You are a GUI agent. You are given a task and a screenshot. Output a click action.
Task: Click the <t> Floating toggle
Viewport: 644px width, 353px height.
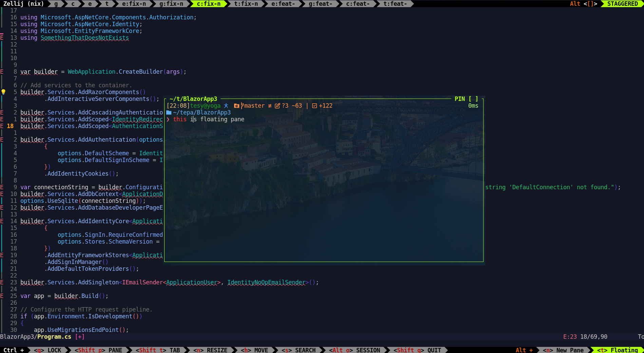tap(618, 350)
